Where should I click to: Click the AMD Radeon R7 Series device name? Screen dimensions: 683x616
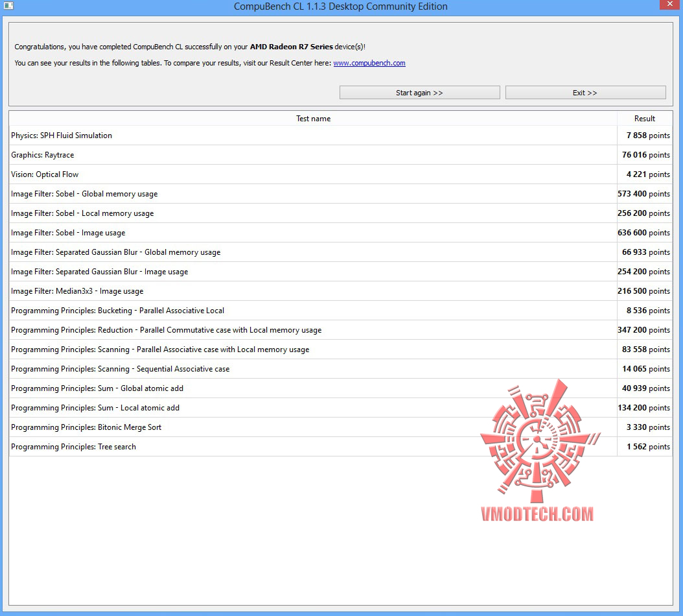click(x=292, y=47)
